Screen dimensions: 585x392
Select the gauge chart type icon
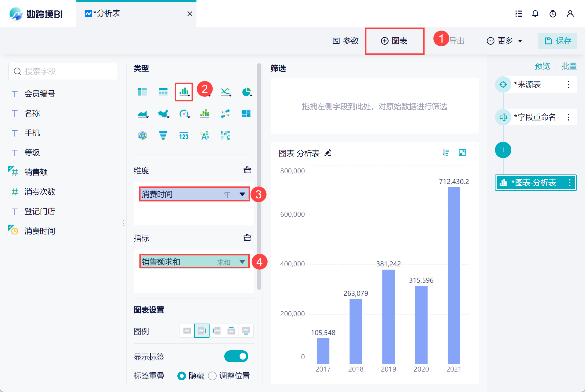[184, 114]
